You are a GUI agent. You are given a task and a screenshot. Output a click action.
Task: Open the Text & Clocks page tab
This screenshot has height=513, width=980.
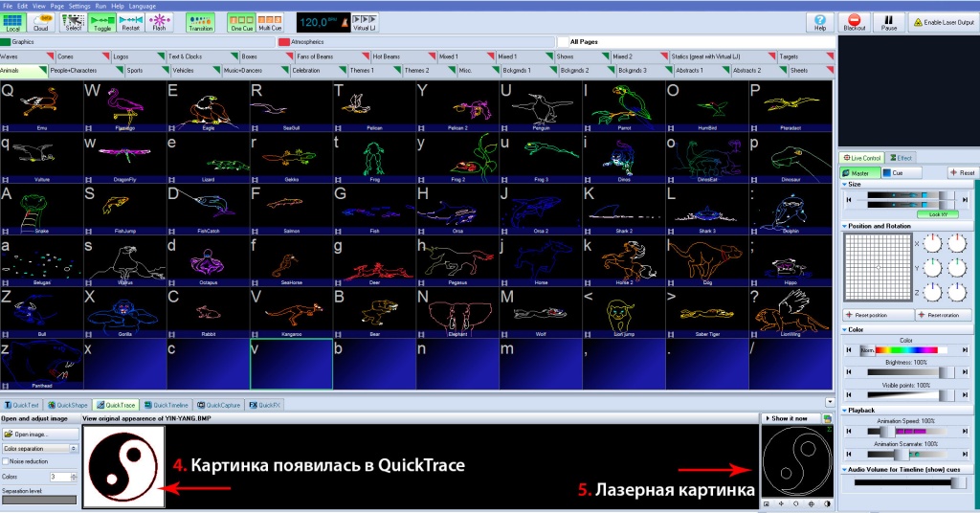(x=203, y=56)
